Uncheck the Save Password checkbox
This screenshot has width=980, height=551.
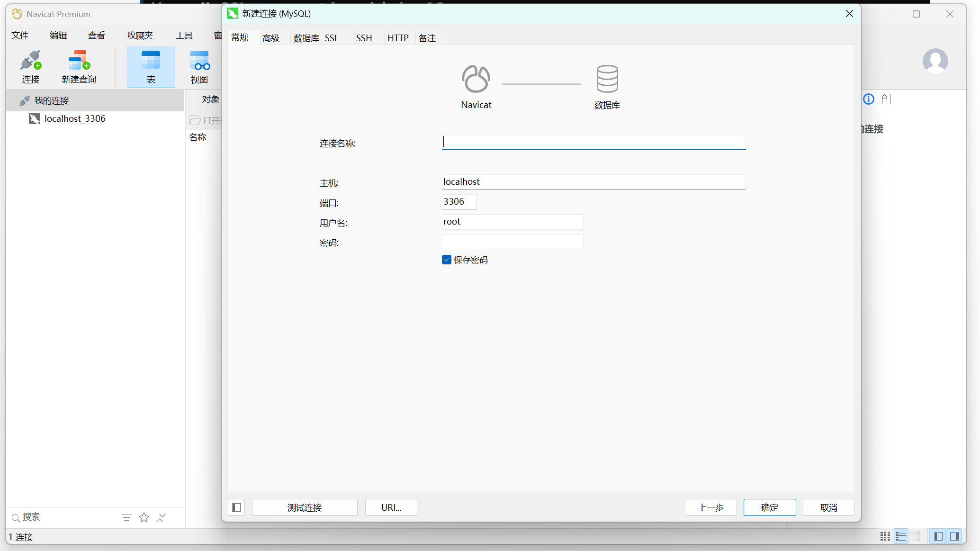(447, 260)
